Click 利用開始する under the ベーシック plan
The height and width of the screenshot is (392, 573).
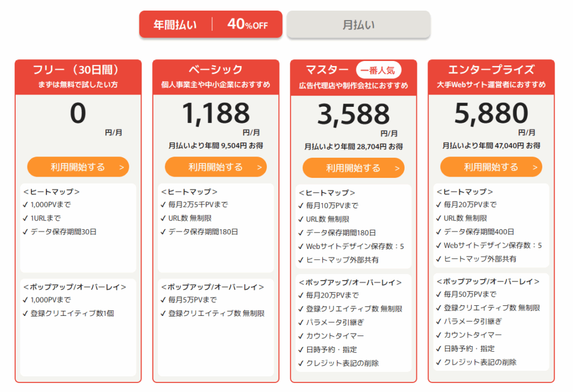pyautogui.click(x=215, y=167)
